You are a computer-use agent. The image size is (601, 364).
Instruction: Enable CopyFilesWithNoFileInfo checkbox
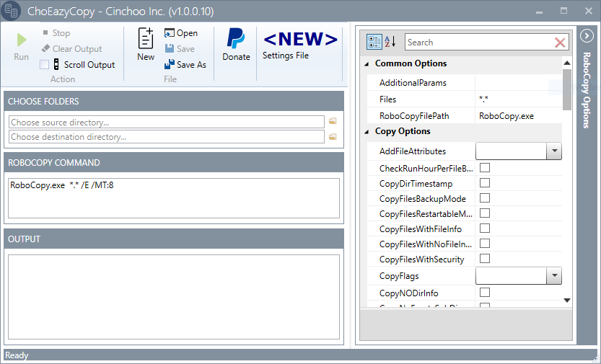pyautogui.click(x=485, y=244)
